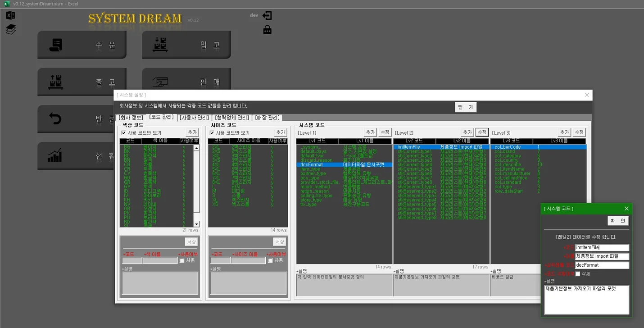Select partner_type row in Level 1

point(345,173)
